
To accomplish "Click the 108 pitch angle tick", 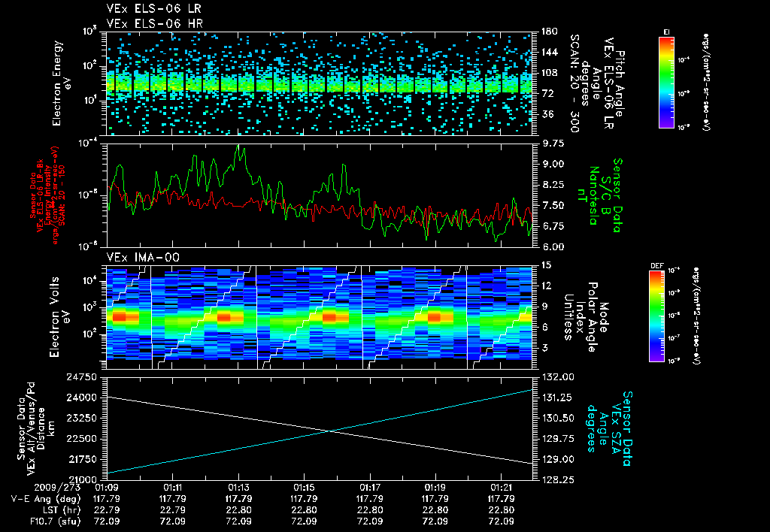I will coord(550,73).
